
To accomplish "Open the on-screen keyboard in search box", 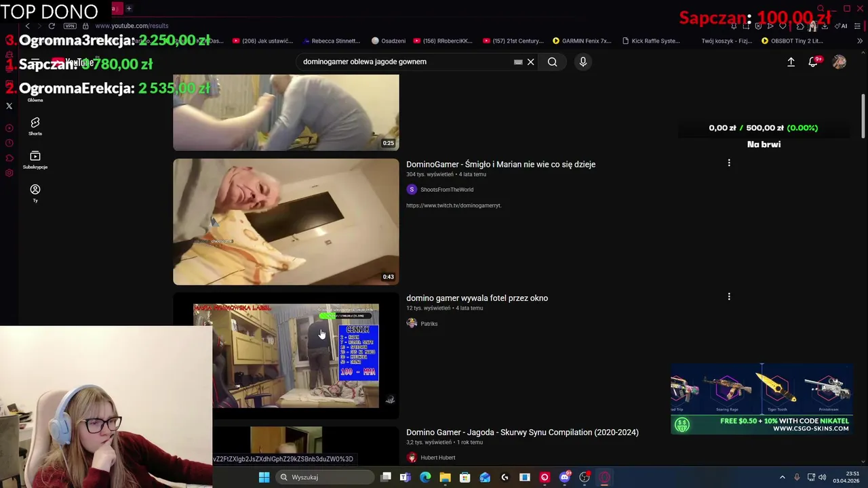I will coord(518,62).
